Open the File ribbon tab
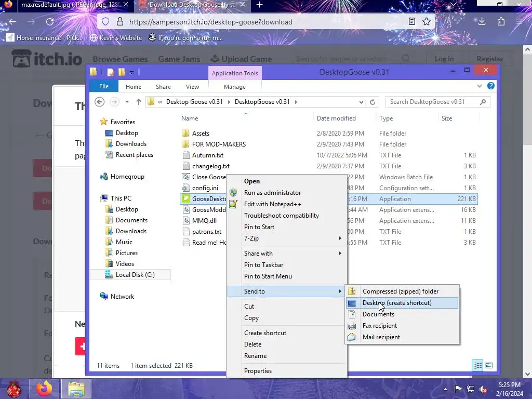The width and height of the screenshot is (532, 399). pos(104,87)
